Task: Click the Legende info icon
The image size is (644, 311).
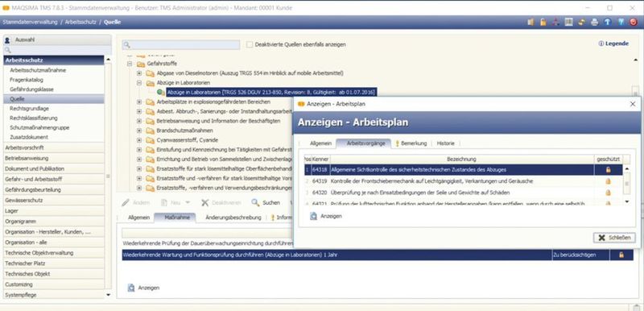Action: point(601,44)
